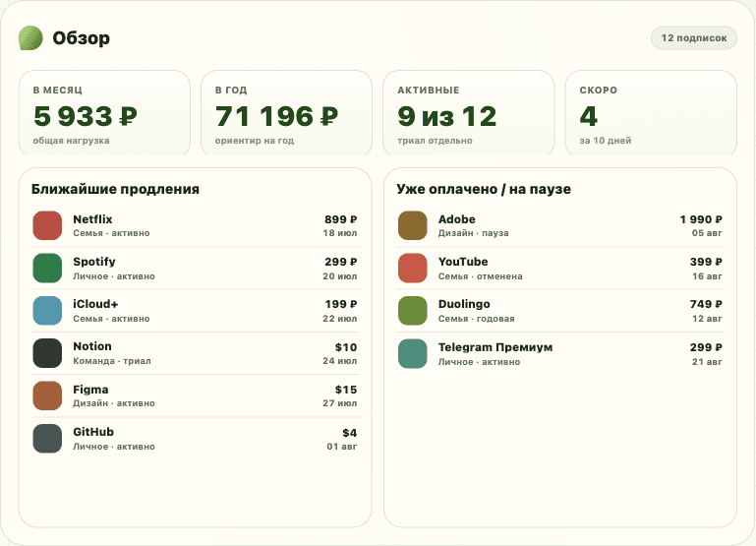Select the Netflix subscription name

click(x=92, y=219)
